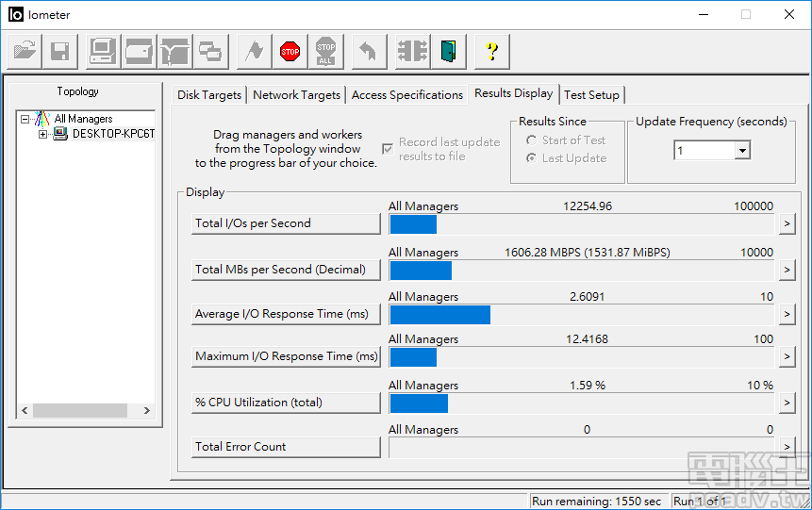Screen dimensions: 812x510
Task: Close the Iometer window
Action: [788, 14]
